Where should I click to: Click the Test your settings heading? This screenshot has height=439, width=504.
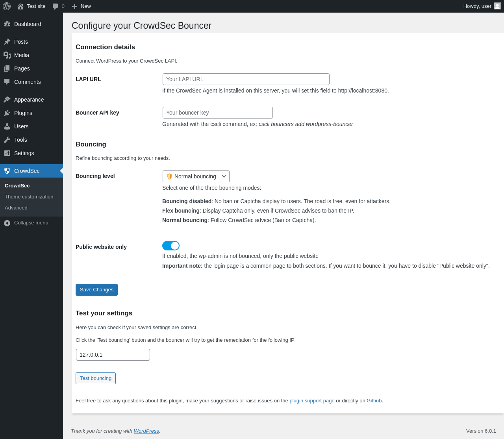104,313
